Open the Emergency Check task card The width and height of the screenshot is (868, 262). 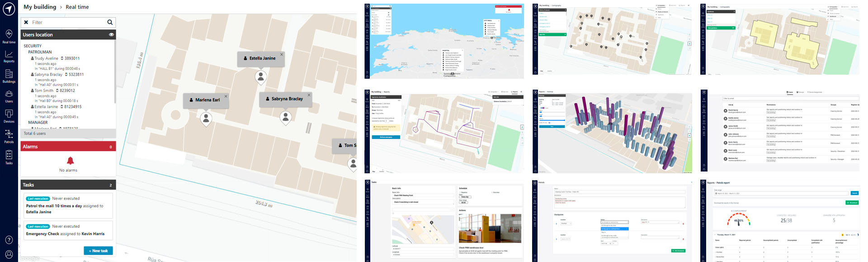(x=68, y=230)
